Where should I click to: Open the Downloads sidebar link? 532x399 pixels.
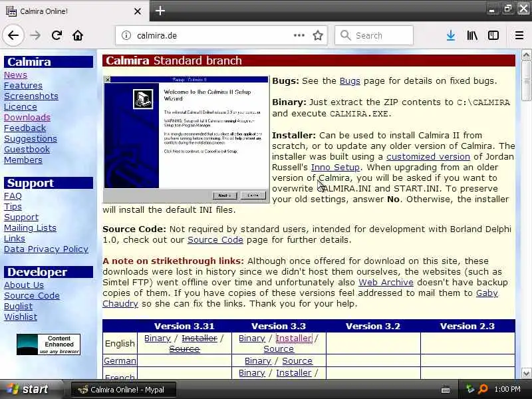coord(27,118)
